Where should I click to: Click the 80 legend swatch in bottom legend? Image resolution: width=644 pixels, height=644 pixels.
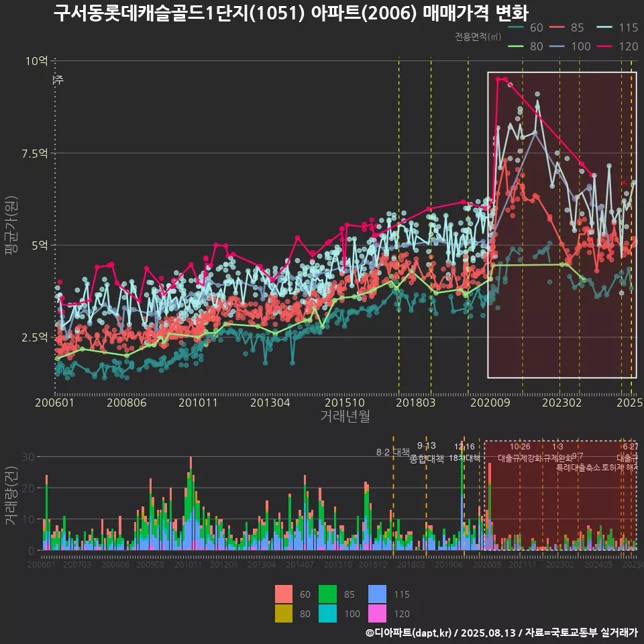(284, 613)
